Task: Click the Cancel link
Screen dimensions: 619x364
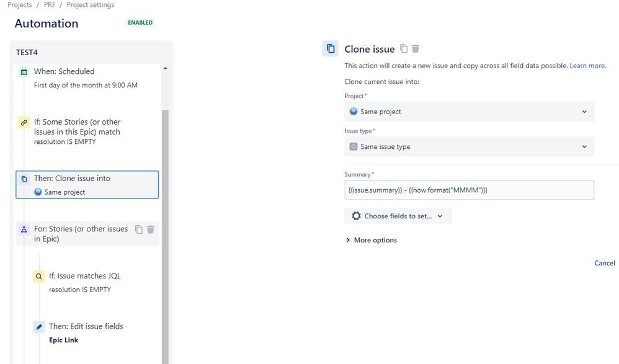Action: (x=604, y=263)
